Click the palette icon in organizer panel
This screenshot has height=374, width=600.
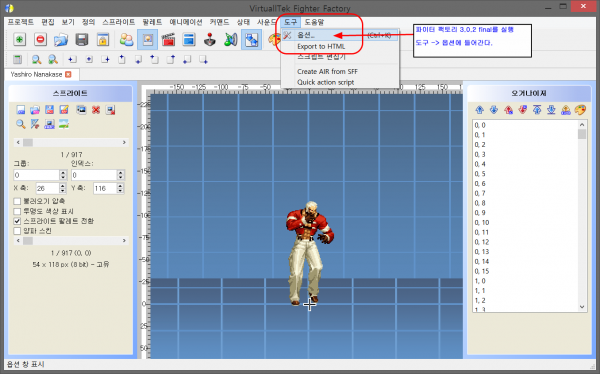(580, 110)
